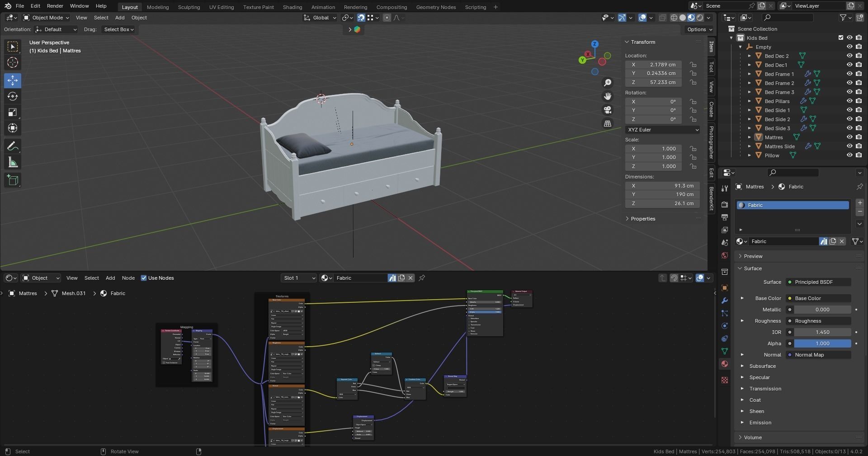868x456 pixels.
Task: Switch to the Shading workspace tab
Action: pyautogui.click(x=292, y=7)
